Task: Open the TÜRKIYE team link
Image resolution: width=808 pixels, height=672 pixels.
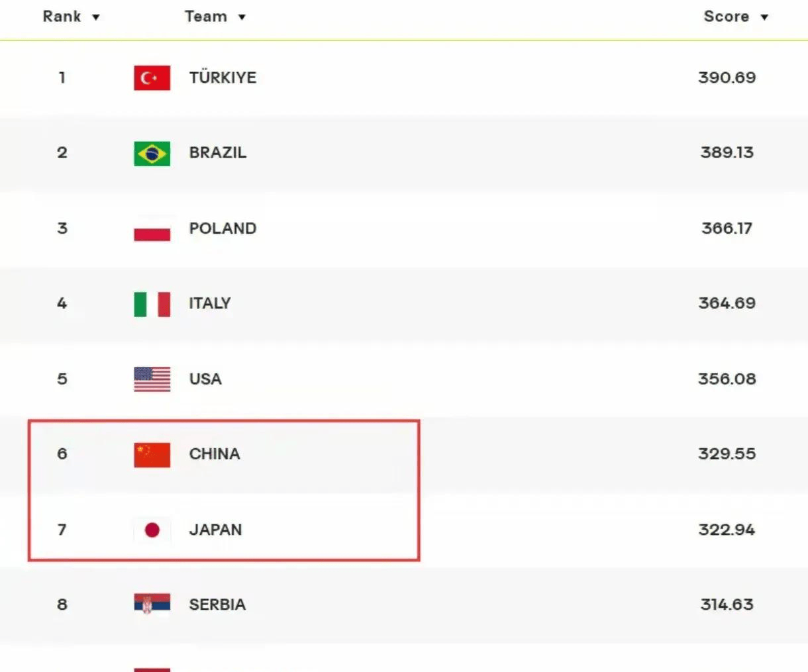Action: [223, 77]
